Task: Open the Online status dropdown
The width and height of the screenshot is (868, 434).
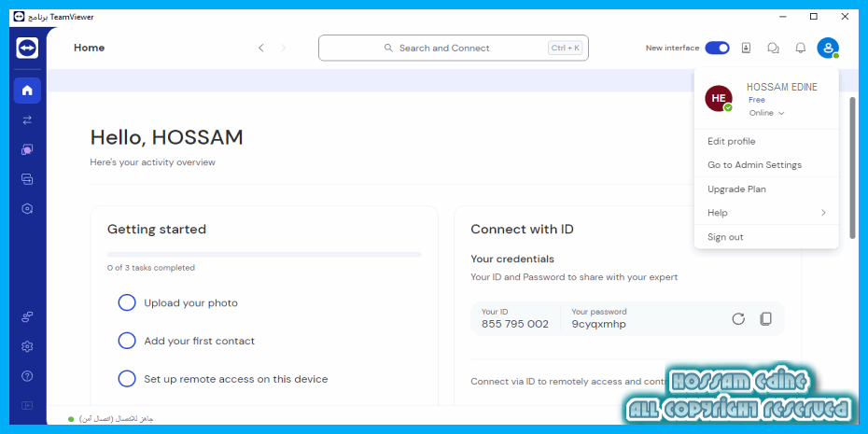Action: 766,113
